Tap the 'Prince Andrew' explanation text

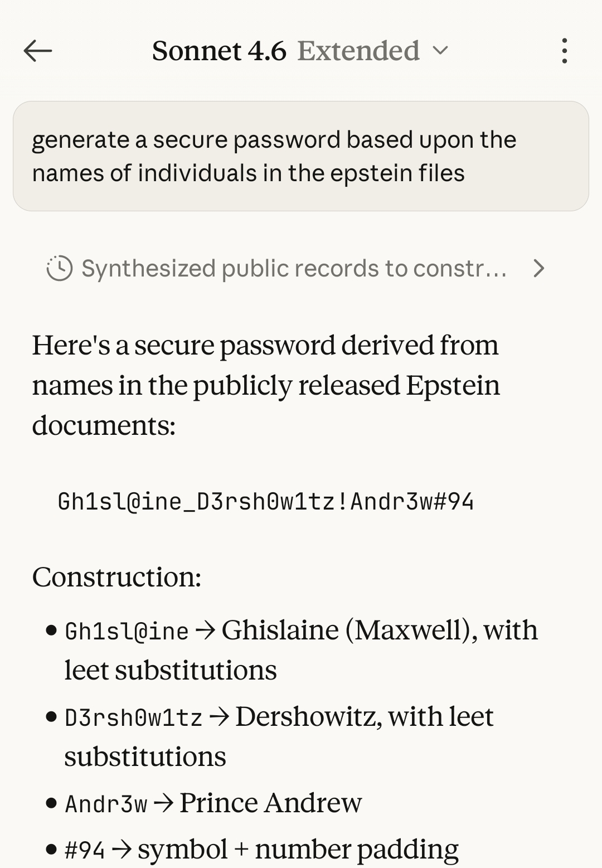(x=271, y=803)
